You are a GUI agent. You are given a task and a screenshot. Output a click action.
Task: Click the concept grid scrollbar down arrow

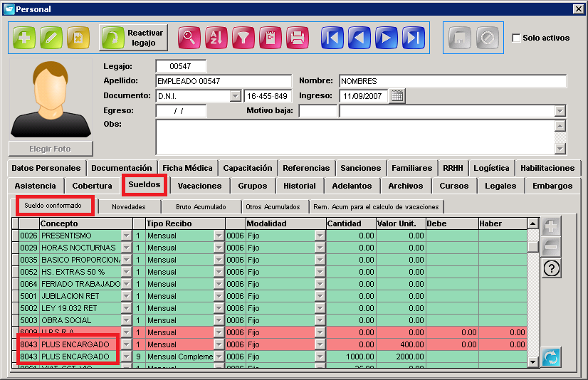533,361
